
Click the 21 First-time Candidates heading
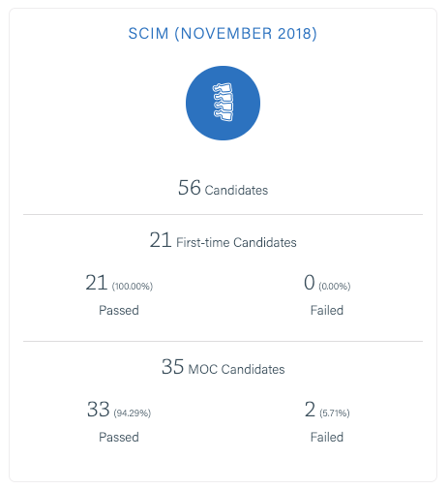tap(223, 240)
